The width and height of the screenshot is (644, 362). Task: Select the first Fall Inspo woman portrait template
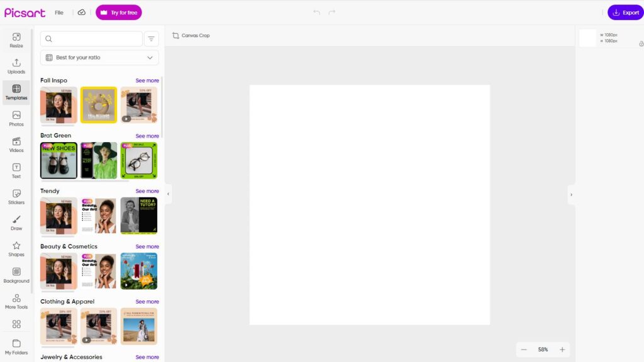tap(58, 105)
